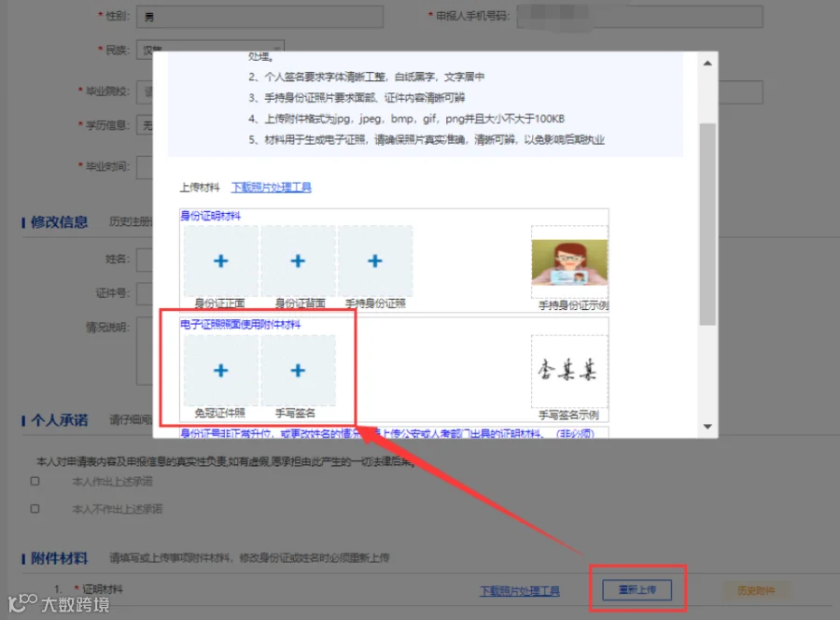Click the 申报人手机号码 input field
This screenshot has height=620, width=840.
[x=639, y=17]
